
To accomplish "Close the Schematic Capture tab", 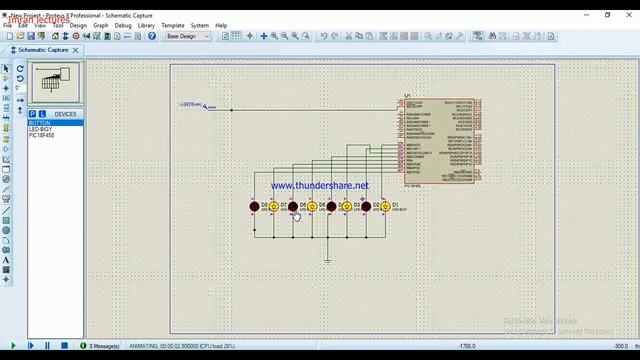I will (x=76, y=50).
